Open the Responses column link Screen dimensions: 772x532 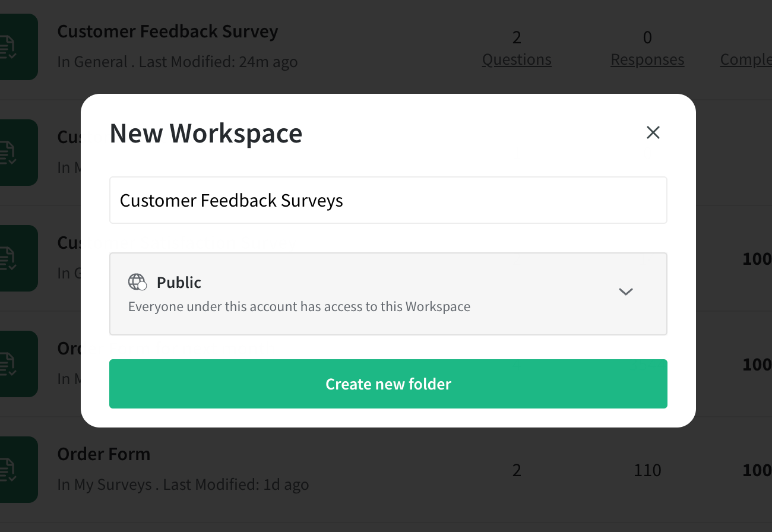coord(647,60)
